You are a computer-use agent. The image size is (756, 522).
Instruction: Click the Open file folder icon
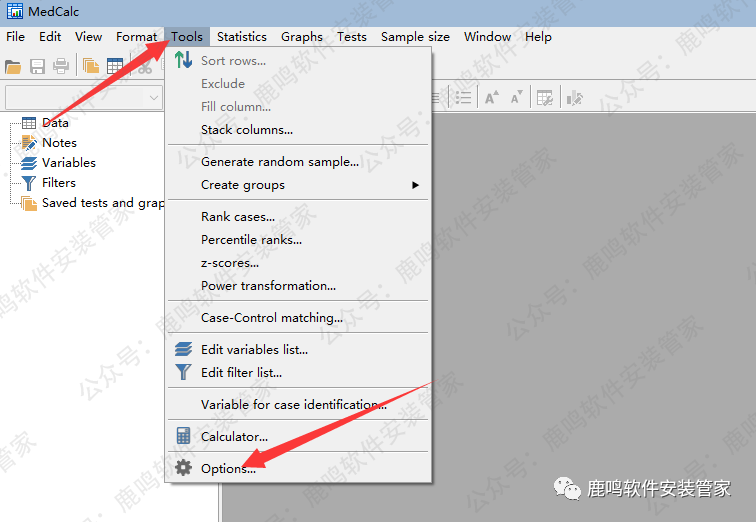[13, 67]
